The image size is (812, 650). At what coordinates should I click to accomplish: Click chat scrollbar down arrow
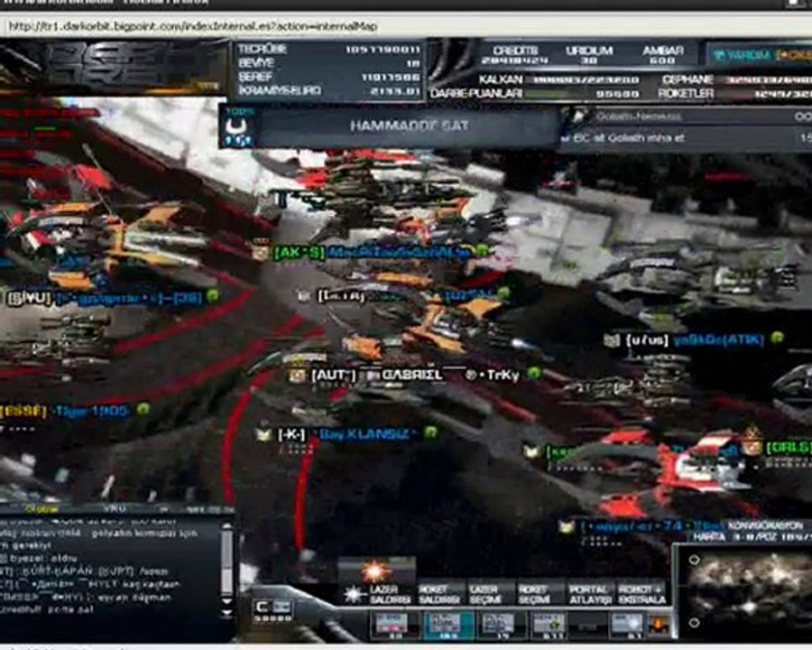point(226,602)
